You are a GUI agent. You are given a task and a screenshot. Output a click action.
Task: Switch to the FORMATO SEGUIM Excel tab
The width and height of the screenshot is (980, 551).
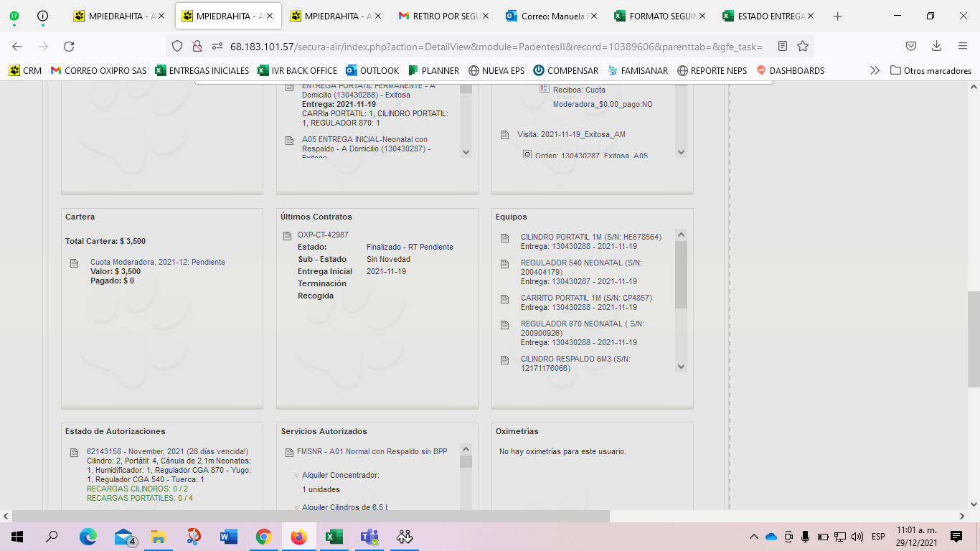tap(661, 16)
